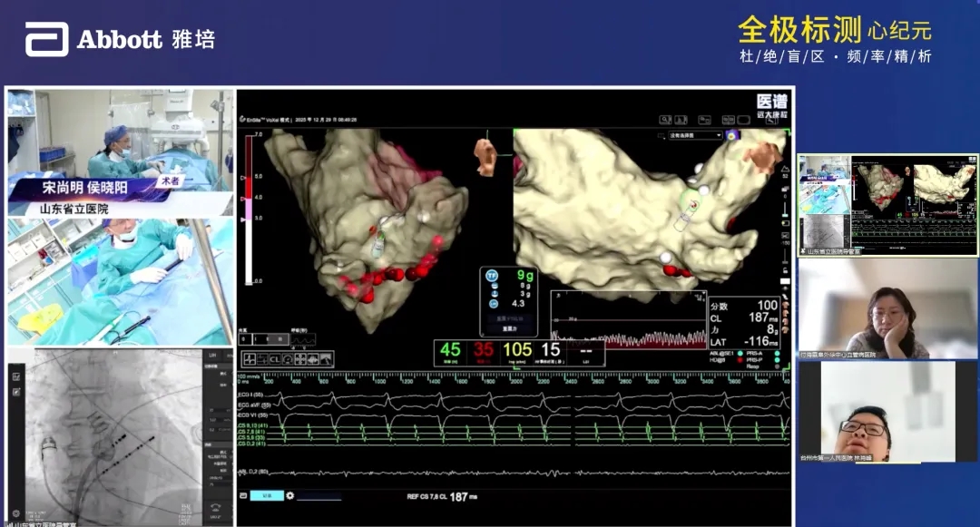Click the CL tool in bottom-left map toolbar
980x527 pixels.
click(x=273, y=359)
